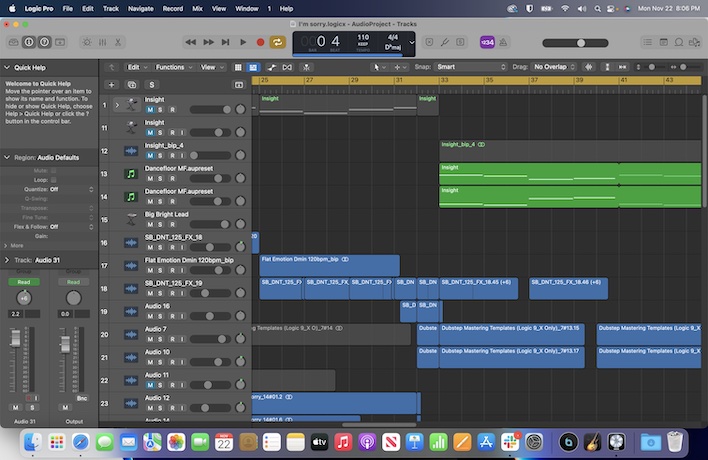Viewport: 708px width, 460px height.
Task: Toggle input monitoring on Audio 12 track
Action: (x=182, y=408)
